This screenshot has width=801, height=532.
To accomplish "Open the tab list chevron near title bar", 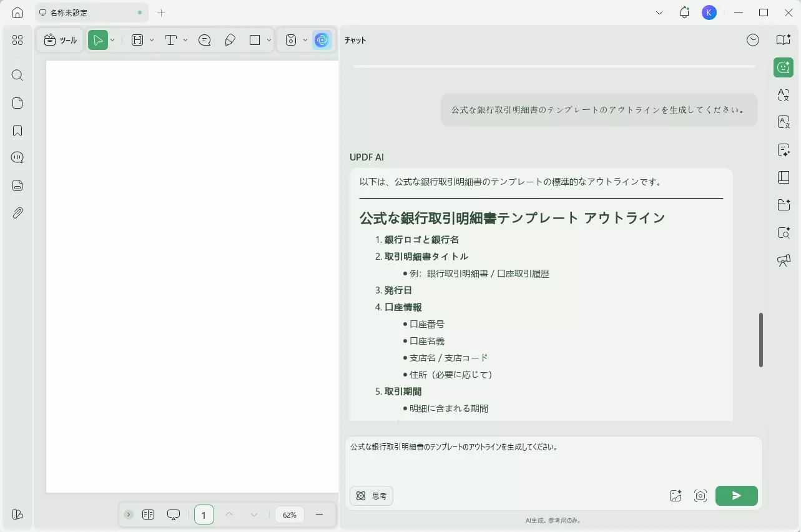I will pos(659,12).
